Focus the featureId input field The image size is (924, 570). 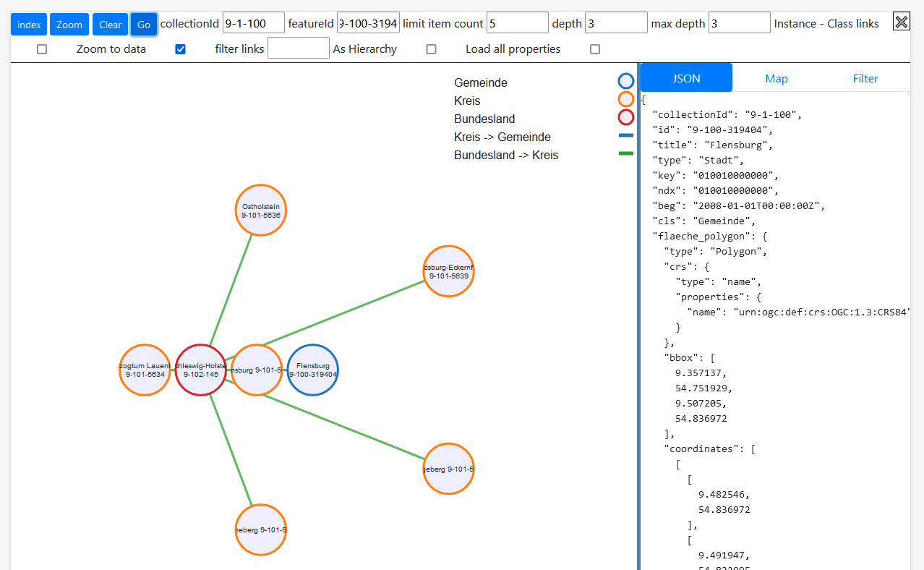click(x=368, y=23)
